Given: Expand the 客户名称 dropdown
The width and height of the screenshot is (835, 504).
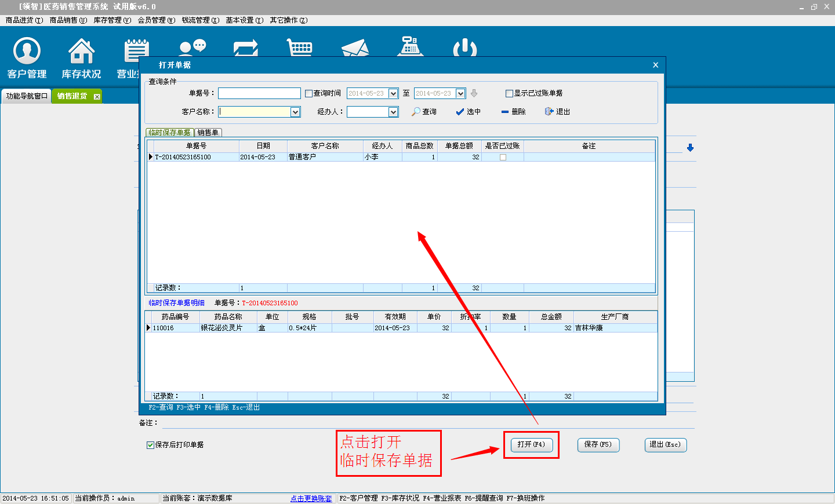Looking at the screenshot, I should pyautogui.click(x=295, y=112).
